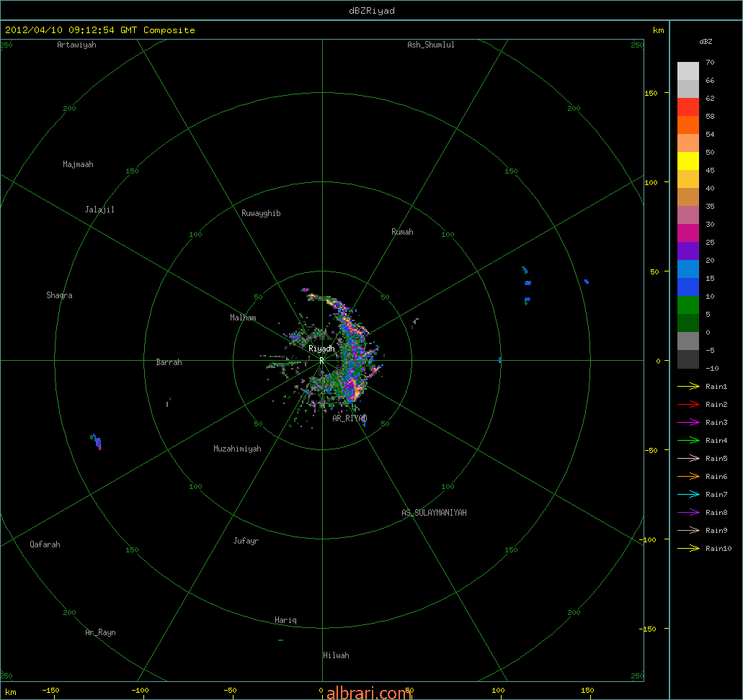Click the AS_SULAYMANIYAH label
The height and width of the screenshot is (700, 743).
coord(434,513)
